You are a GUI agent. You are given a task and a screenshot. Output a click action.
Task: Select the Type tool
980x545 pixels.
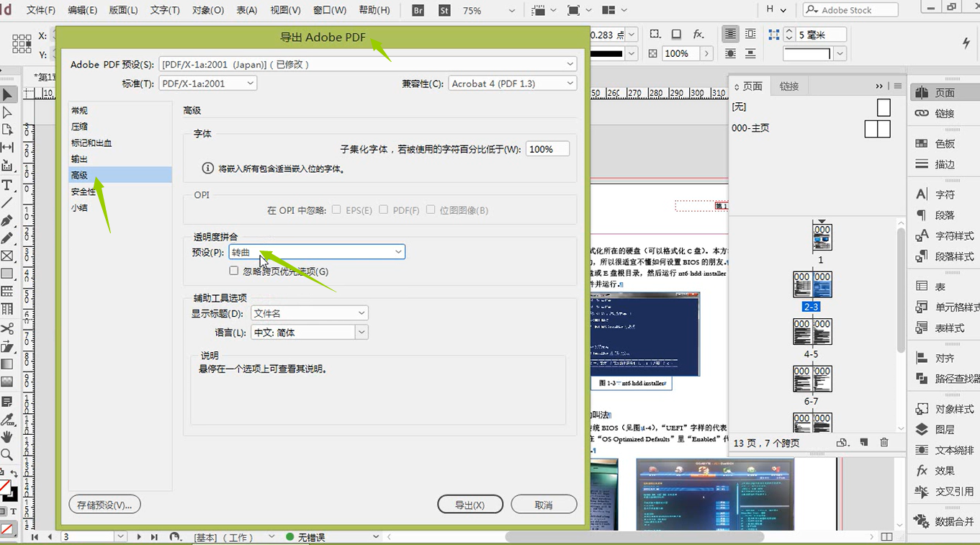coord(7,185)
